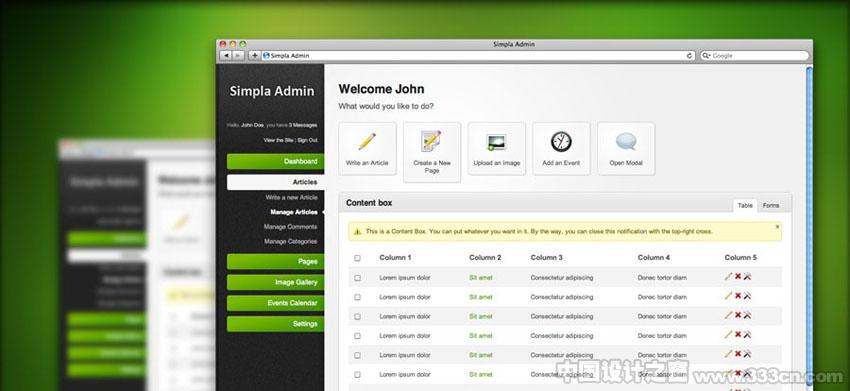
Task: Close the yellow notification with its cross
Action: coord(777,227)
